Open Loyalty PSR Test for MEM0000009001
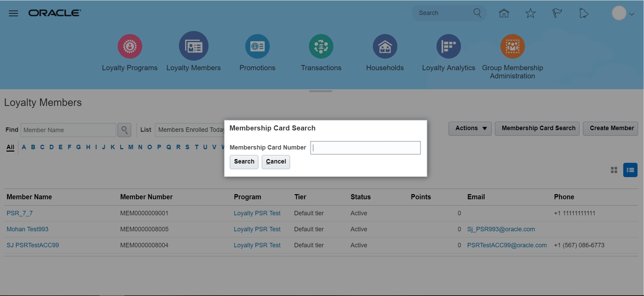 pyautogui.click(x=257, y=213)
